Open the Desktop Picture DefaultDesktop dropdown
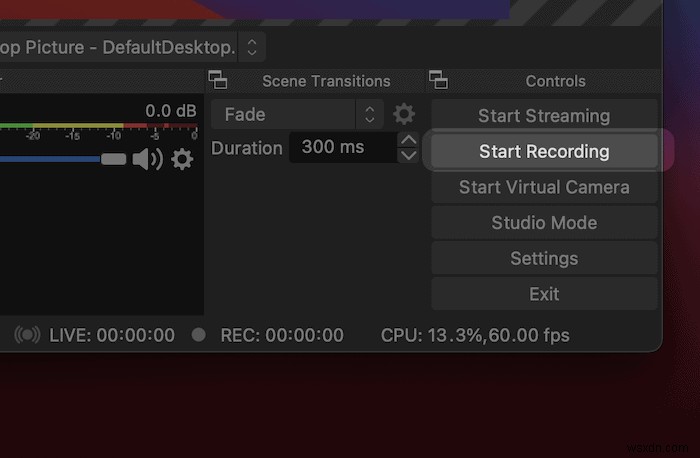 pos(252,46)
